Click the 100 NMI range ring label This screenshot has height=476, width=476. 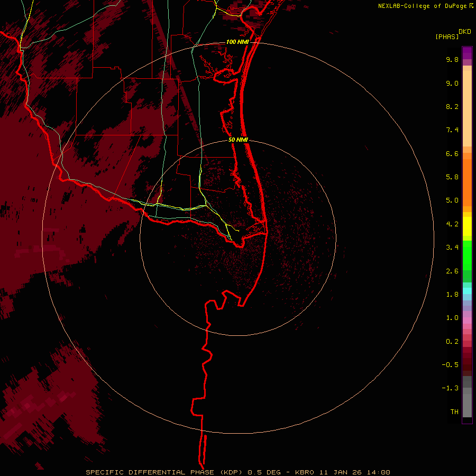(x=237, y=42)
